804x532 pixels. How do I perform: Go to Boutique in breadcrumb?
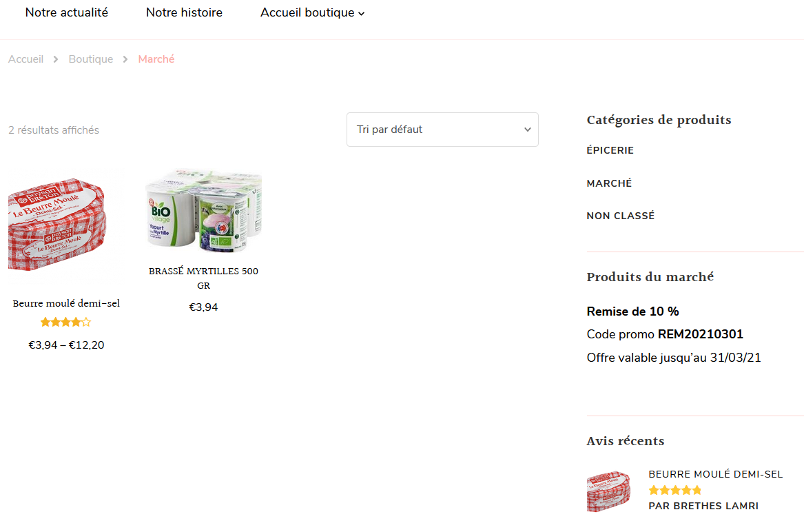tap(91, 59)
